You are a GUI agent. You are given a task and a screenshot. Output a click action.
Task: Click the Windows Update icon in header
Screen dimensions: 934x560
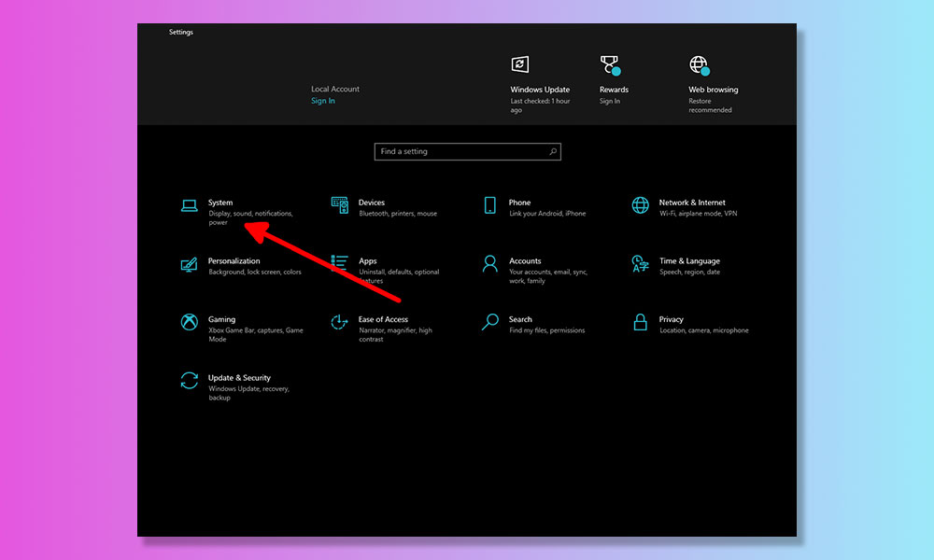coord(520,64)
